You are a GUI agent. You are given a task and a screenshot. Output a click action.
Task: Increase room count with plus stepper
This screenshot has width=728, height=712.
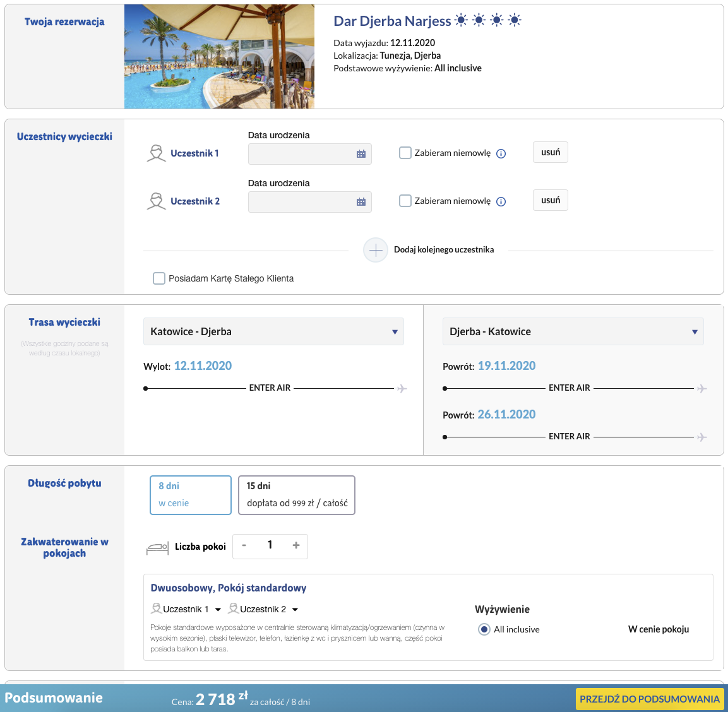295,545
